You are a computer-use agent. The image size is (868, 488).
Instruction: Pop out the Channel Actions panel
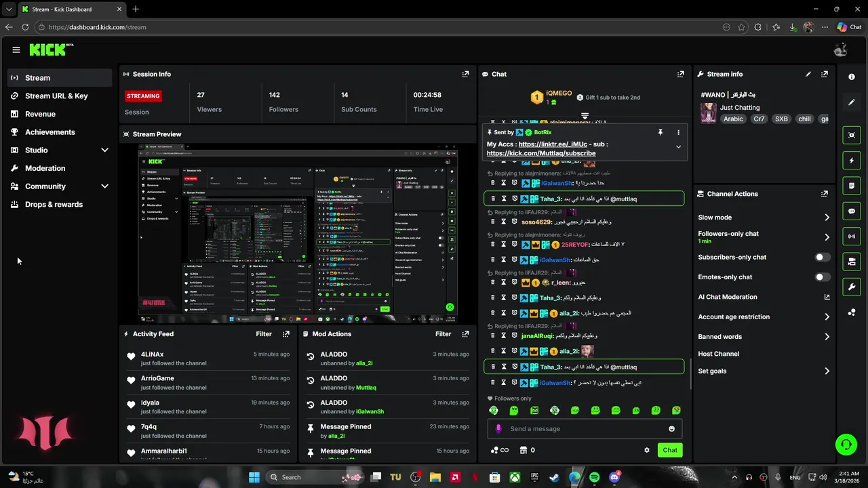coord(825,194)
